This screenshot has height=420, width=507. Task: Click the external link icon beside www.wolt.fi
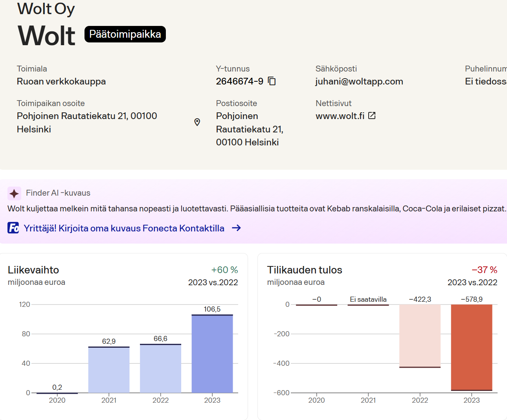372,116
